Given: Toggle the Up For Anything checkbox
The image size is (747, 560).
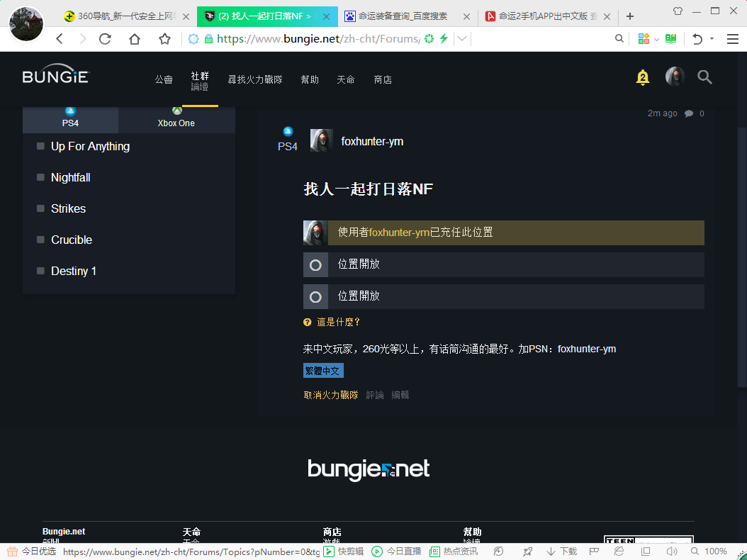Looking at the screenshot, I should [x=40, y=146].
